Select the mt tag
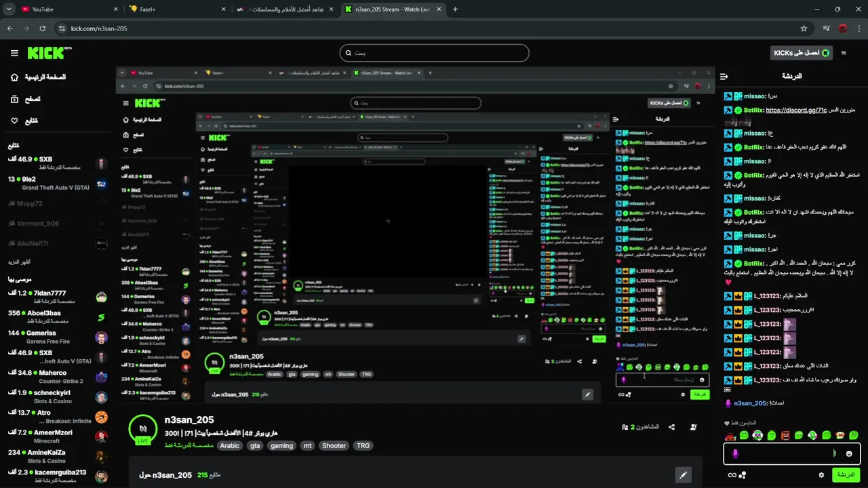The width and height of the screenshot is (868, 488). (x=308, y=446)
